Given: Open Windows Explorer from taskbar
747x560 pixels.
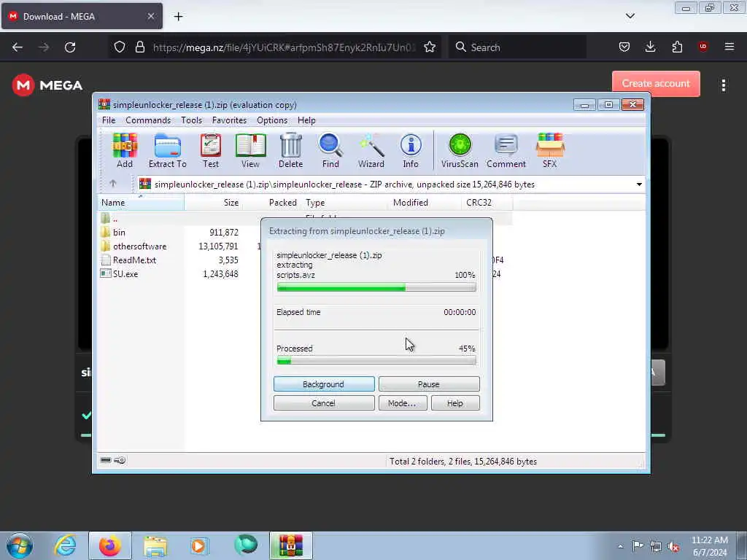Looking at the screenshot, I should pyautogui.click(x=155, y=546).
